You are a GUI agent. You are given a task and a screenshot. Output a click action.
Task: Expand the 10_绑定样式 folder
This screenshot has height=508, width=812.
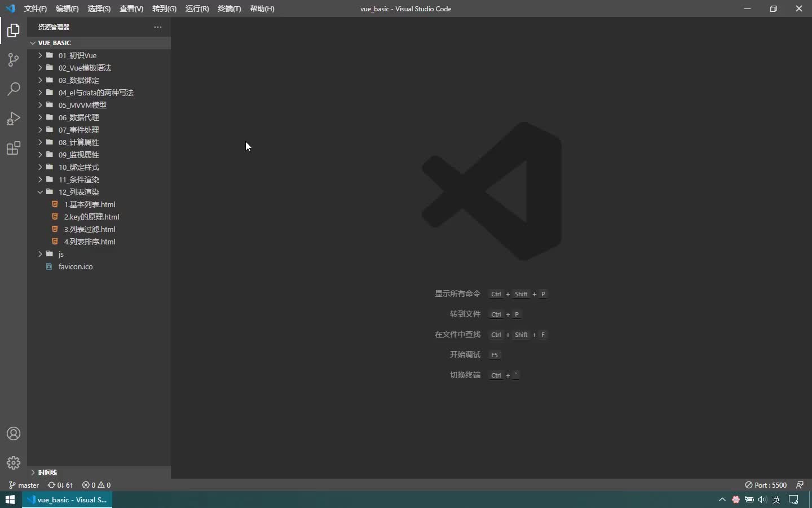[99, 167]
